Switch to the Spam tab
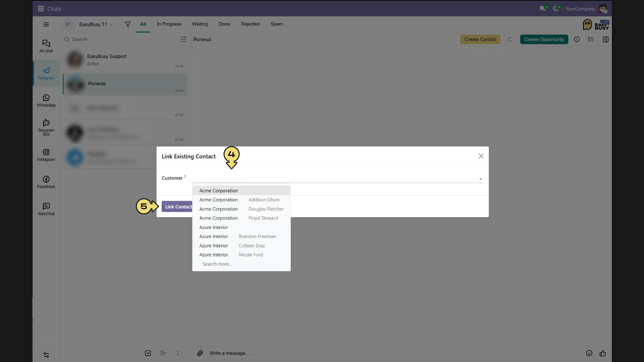 click(277, 24)
